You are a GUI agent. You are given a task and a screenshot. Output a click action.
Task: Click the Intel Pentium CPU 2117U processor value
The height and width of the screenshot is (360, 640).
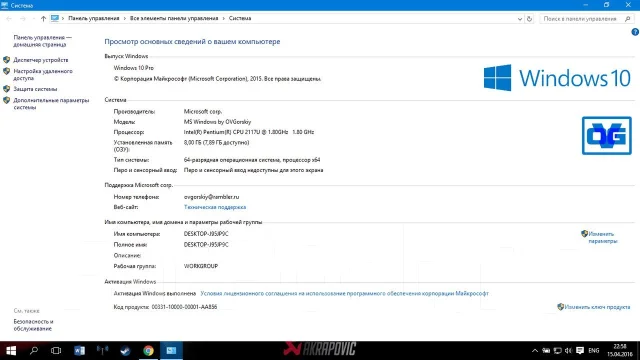249,132
